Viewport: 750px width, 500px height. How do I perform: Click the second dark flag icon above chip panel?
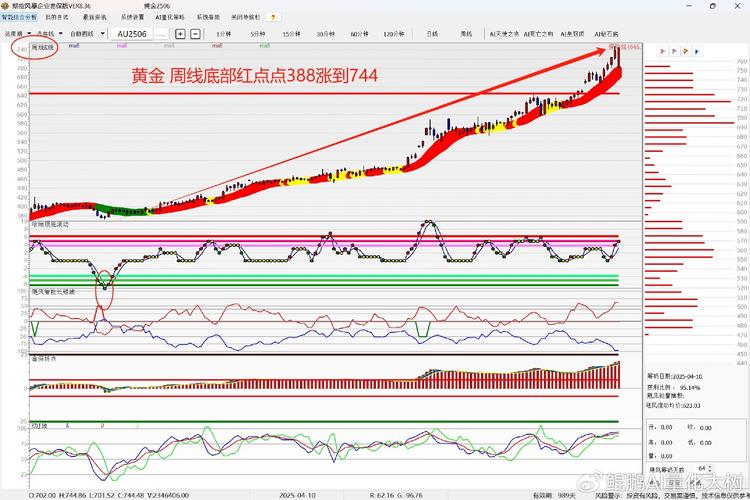point(674,51)
